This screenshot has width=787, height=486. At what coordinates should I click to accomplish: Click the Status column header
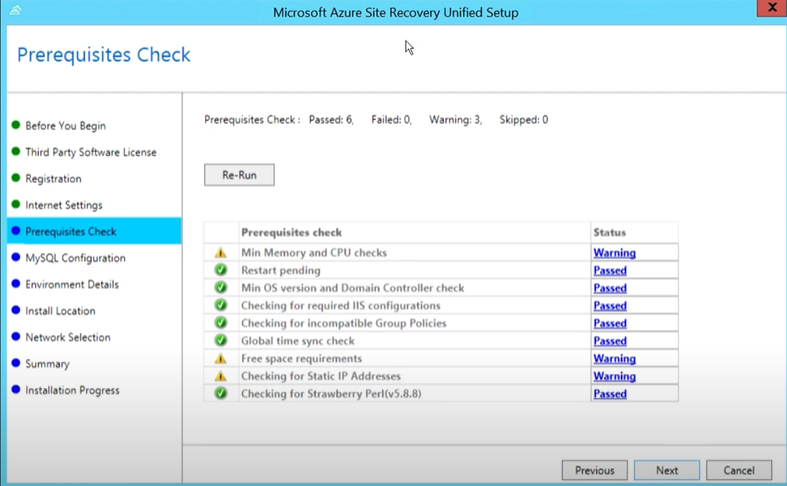tap(634, 232)
